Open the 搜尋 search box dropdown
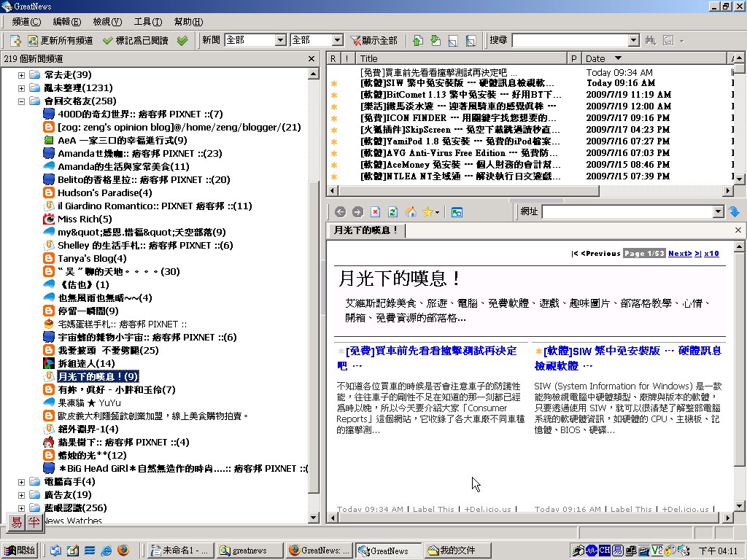Viewport: 747px width, 560px height. click(634, 41)
